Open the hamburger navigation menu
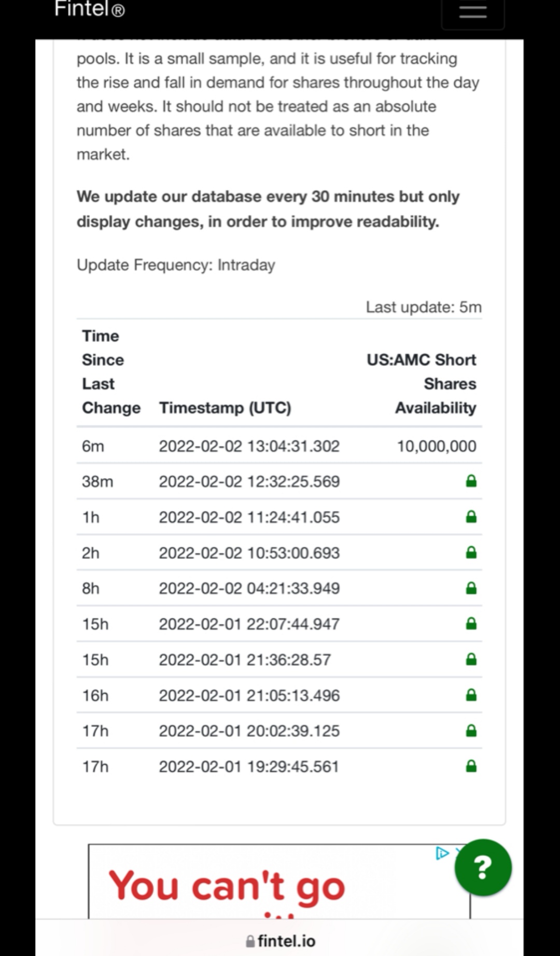Screen dimensions: 560x956 472,12
